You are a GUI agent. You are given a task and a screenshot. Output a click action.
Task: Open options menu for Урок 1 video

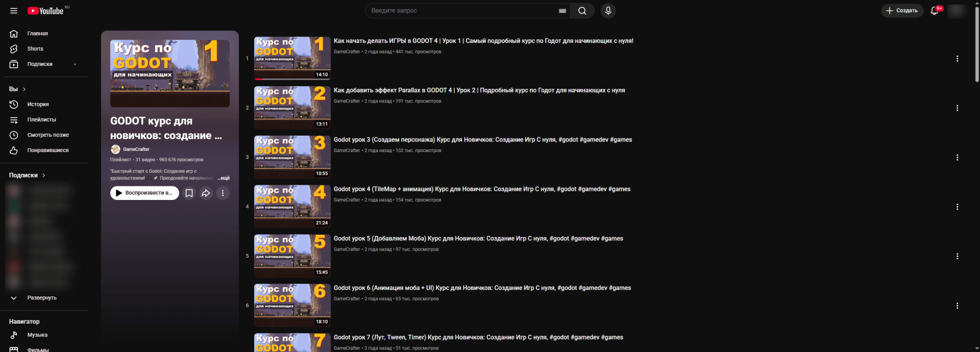(x=957, y=59)
